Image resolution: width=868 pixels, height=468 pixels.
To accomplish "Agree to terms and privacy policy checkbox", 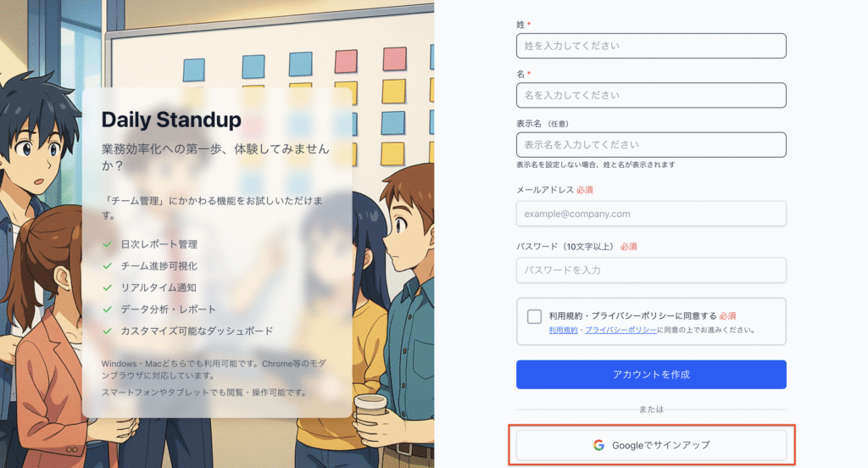I will point(534,316).
